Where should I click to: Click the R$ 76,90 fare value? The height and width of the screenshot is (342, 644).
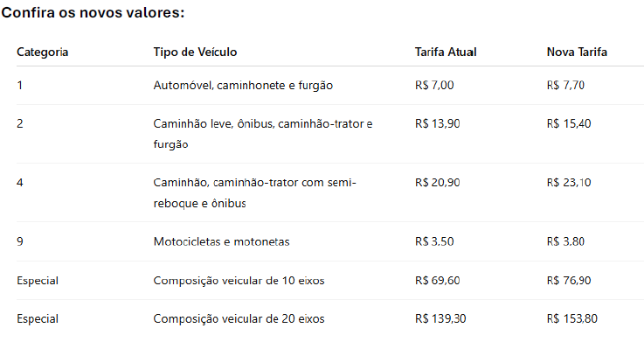(569, 281)
